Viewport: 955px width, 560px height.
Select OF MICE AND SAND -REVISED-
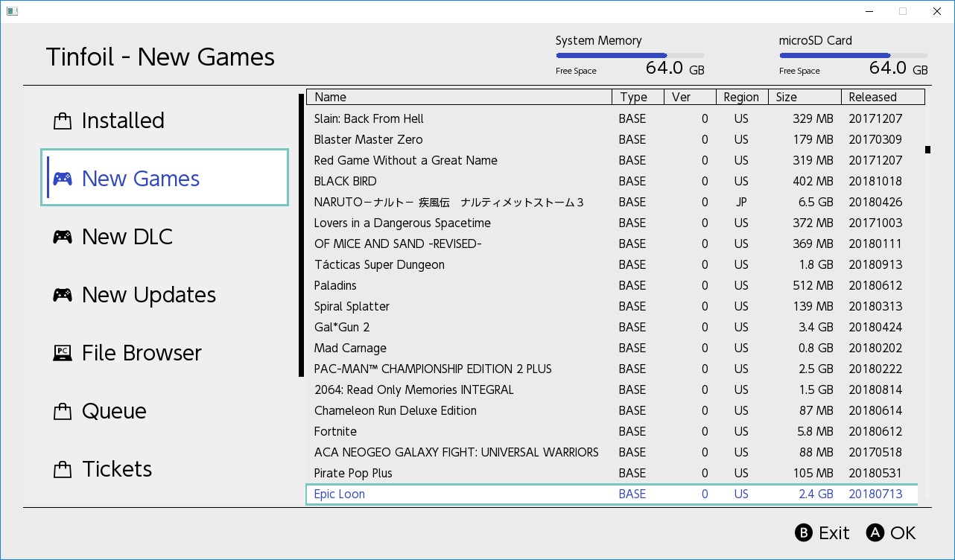(x=612, y=244)
